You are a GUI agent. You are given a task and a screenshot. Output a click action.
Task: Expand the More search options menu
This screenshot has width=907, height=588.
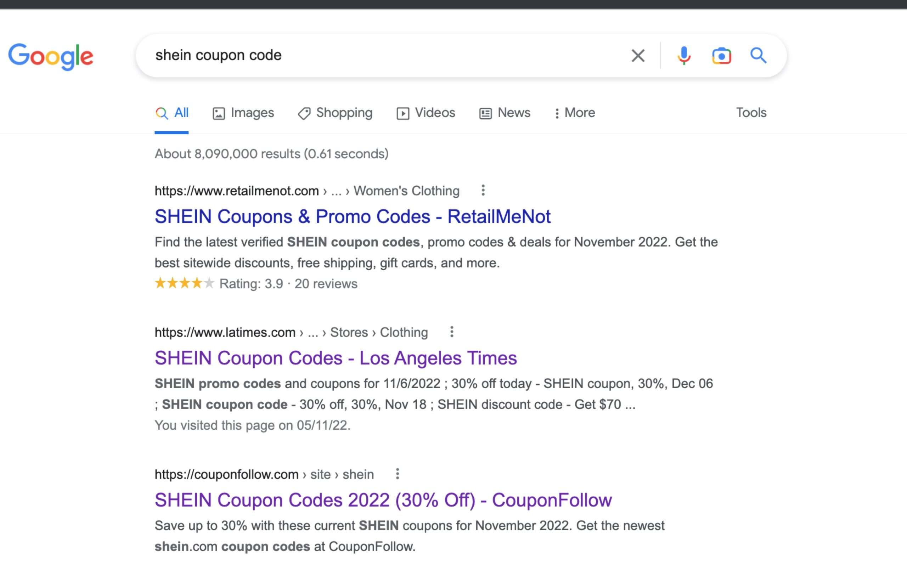point(575,113)
